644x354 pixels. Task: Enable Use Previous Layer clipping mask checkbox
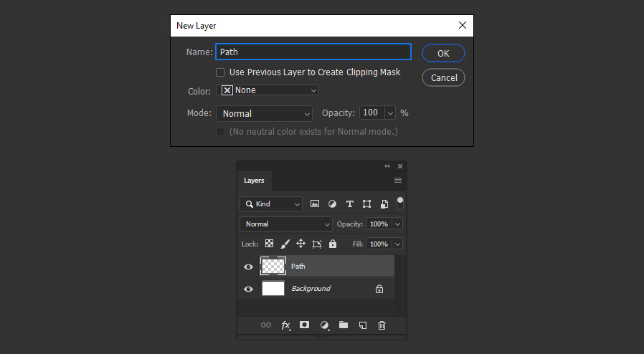[x=221, y=72]
